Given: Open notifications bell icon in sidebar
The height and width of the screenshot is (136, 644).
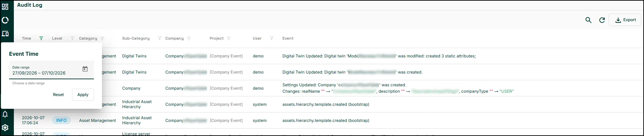Looking at the screenshot, I should [x=5, y=114].
